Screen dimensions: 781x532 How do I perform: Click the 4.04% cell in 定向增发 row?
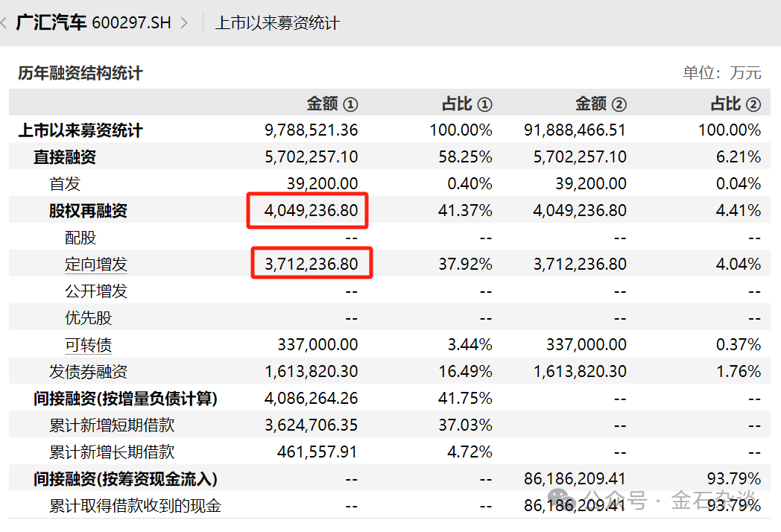coord(739,264)
